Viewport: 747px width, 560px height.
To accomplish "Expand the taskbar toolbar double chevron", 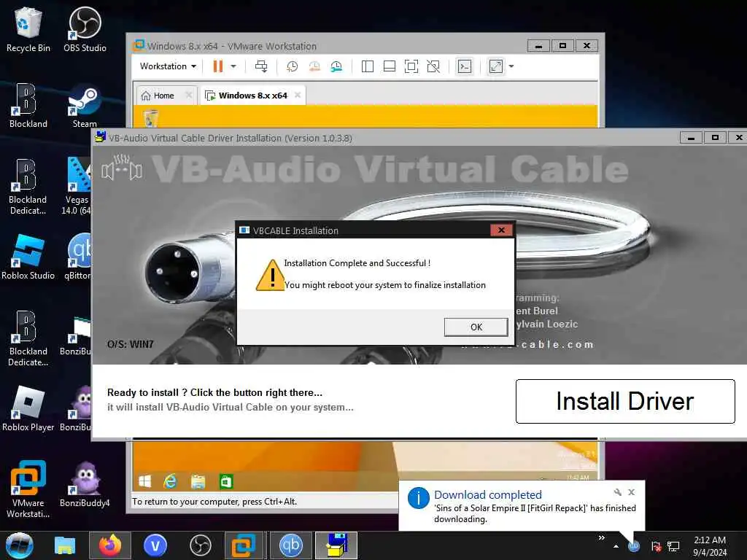I will [602, 537].
